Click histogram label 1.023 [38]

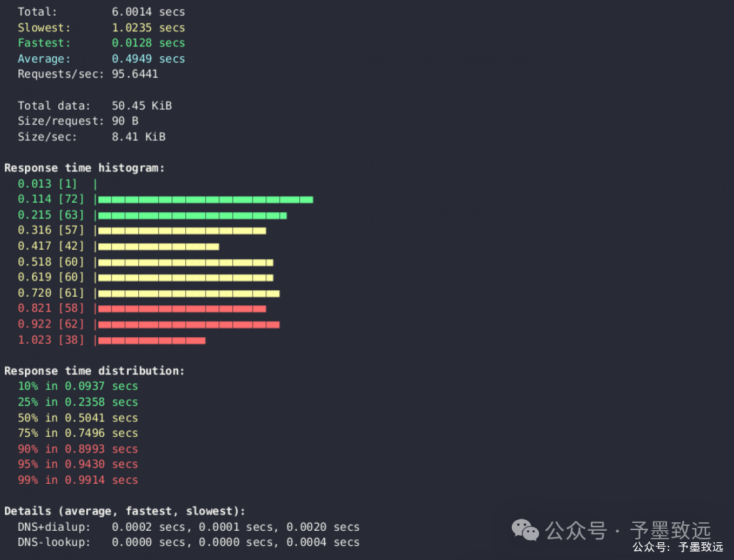click(51, 339)
